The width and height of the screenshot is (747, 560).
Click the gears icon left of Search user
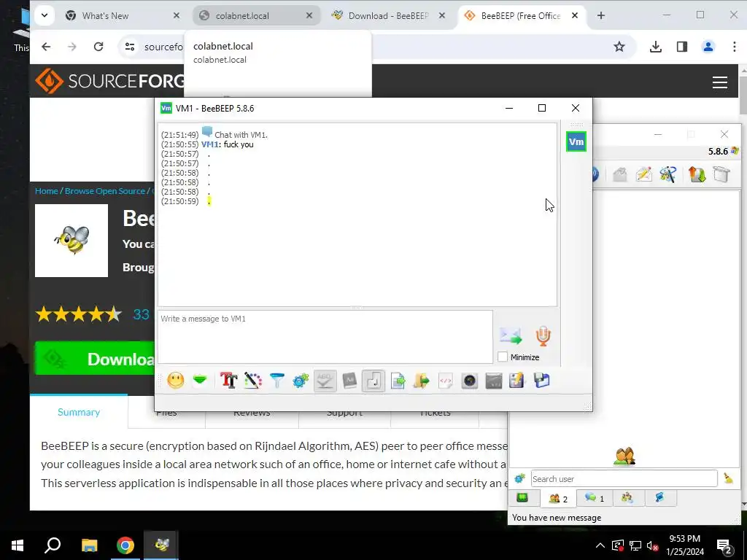[x=519, y=478]
